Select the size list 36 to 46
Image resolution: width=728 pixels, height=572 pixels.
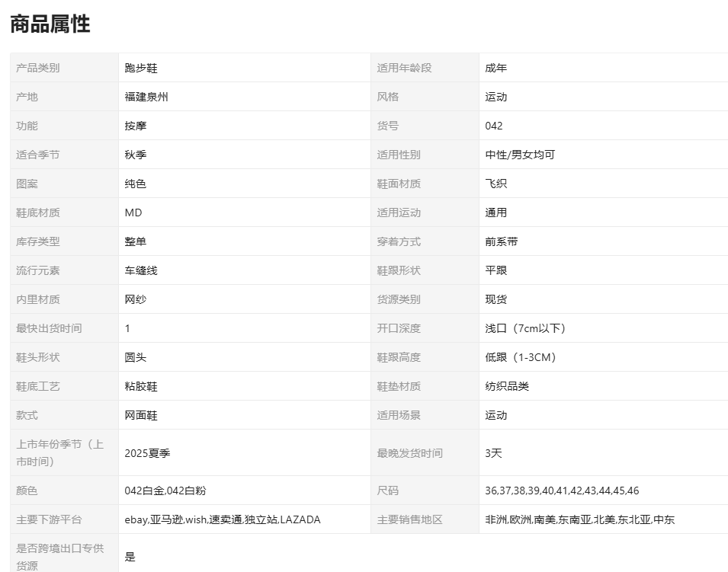coord(562,491)
